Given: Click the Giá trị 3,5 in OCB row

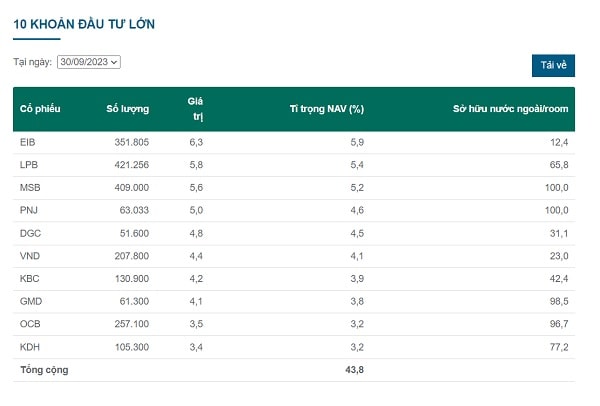Looking at the screenshot, I should tap(196, 324).
